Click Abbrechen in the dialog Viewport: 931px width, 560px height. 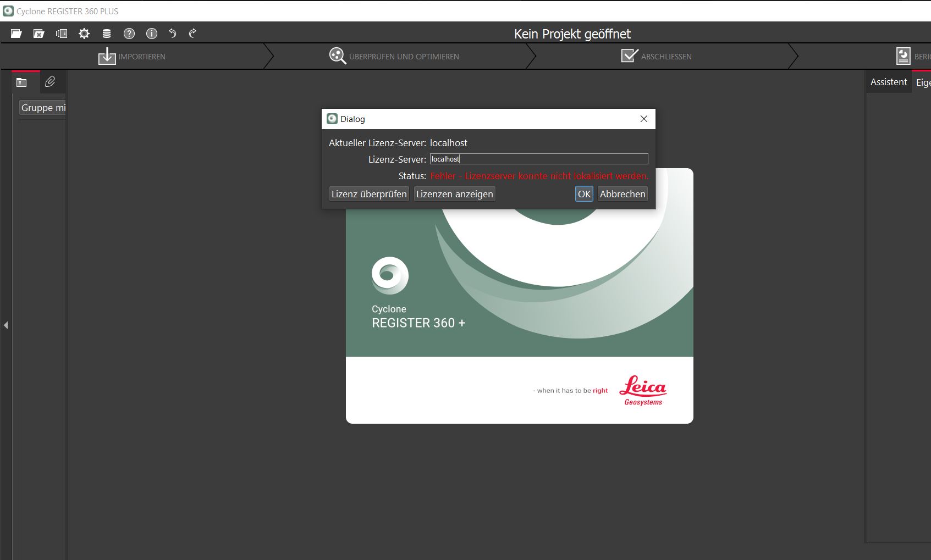pyautogui.click(x=622, y=194)
